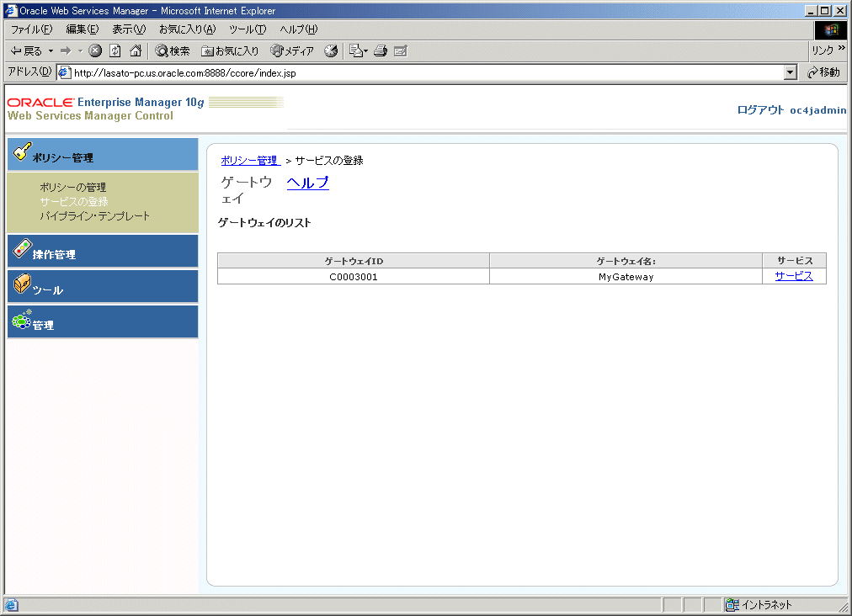Open the Back button history dropdown arrow
Screen dimensions: 852x616
51,51
